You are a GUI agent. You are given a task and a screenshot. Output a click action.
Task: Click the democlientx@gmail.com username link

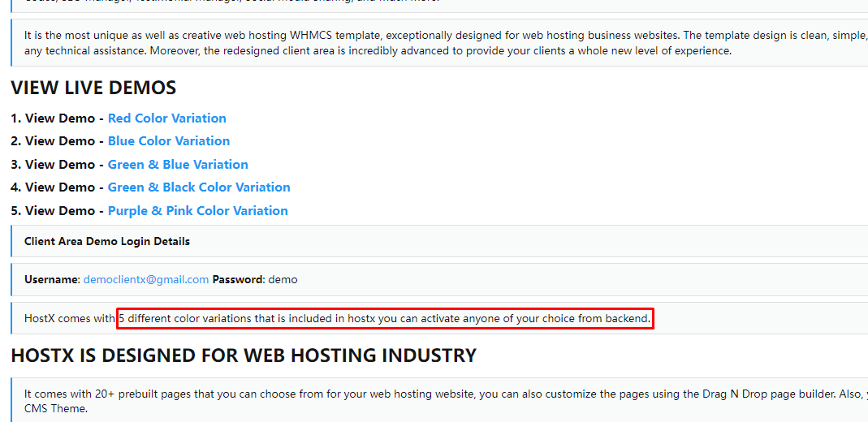pyautogui.click(x=146, y=280)
